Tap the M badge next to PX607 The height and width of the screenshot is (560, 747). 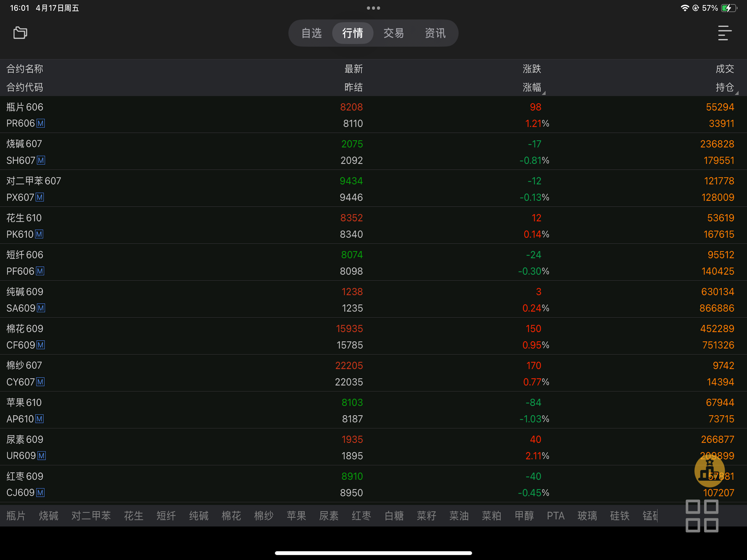pyautogui.click(x=40, y=197)
